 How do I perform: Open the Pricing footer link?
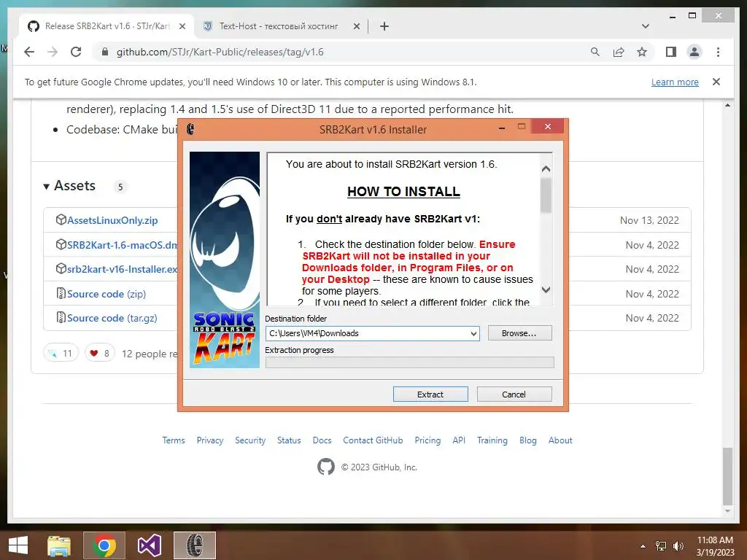click(427, 440)
